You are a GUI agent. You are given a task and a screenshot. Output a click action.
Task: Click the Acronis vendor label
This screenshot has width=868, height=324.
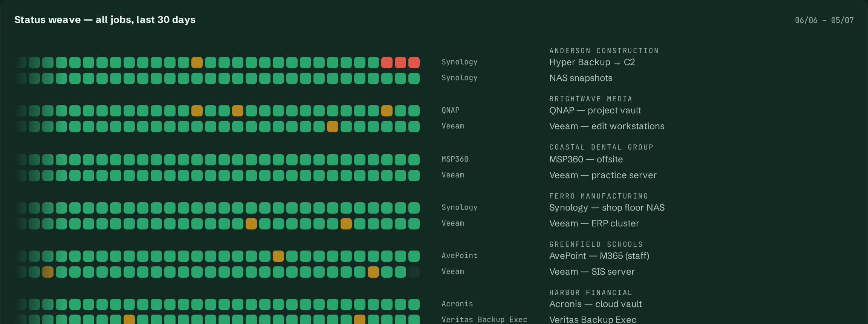point(457,304)
